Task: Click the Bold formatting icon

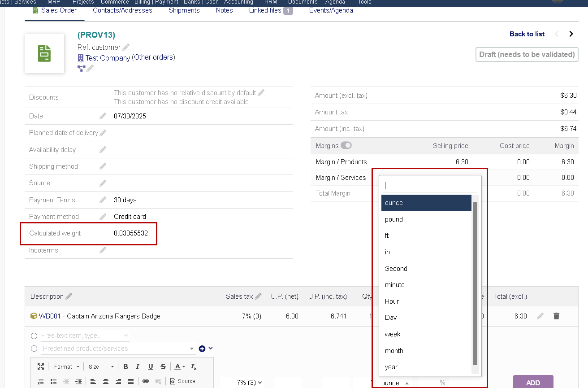Action: point(125,366)
